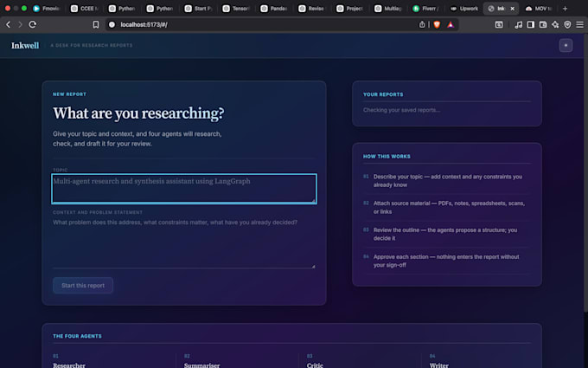Open a new browser tab
The height and width of the screenshot is (368, 588).
click(x=566, y=9)
